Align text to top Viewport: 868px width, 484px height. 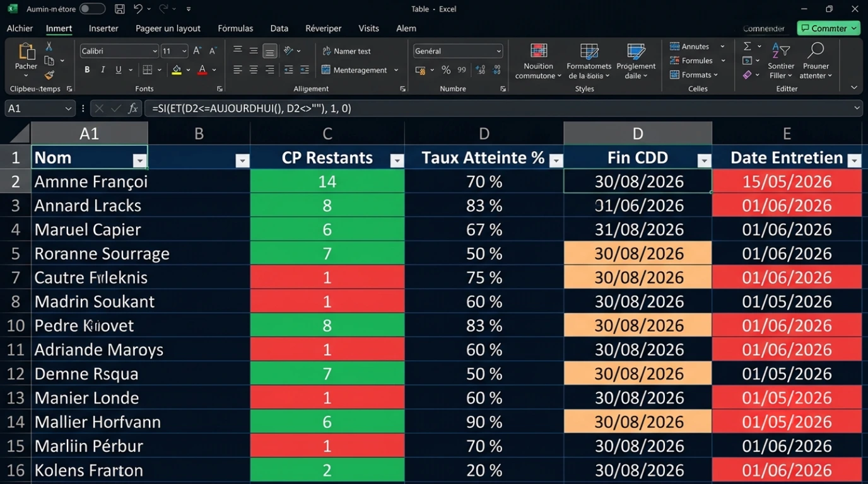coord(238,50)
